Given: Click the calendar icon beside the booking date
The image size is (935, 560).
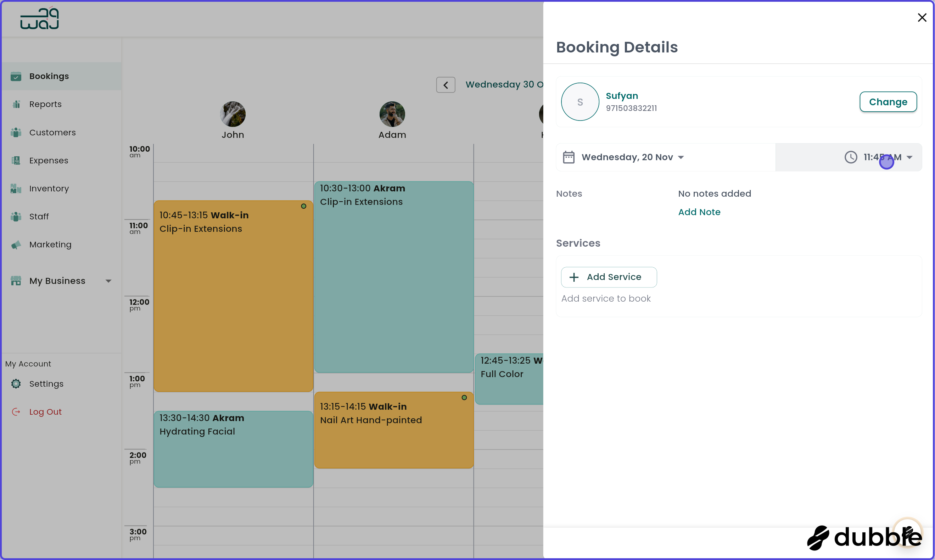Looking at the screenshot, I should (569, 157).
